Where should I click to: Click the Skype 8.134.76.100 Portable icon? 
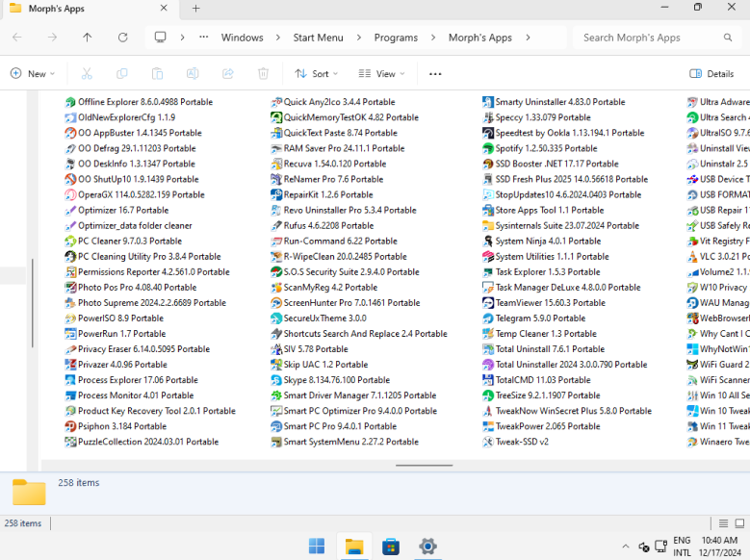coord(276,380)
